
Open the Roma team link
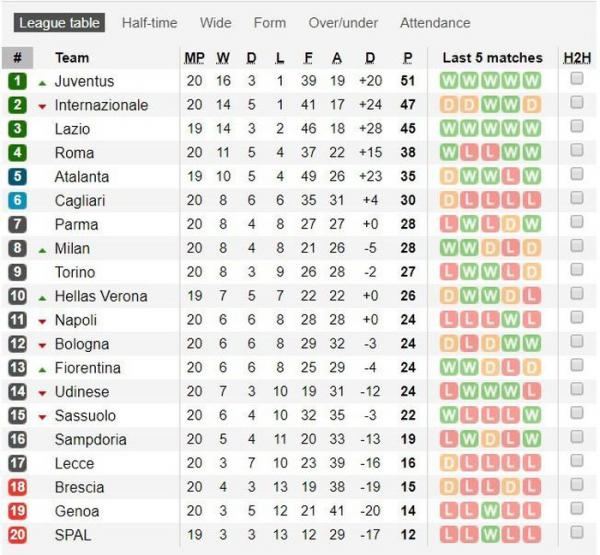(x=74, y=153)
